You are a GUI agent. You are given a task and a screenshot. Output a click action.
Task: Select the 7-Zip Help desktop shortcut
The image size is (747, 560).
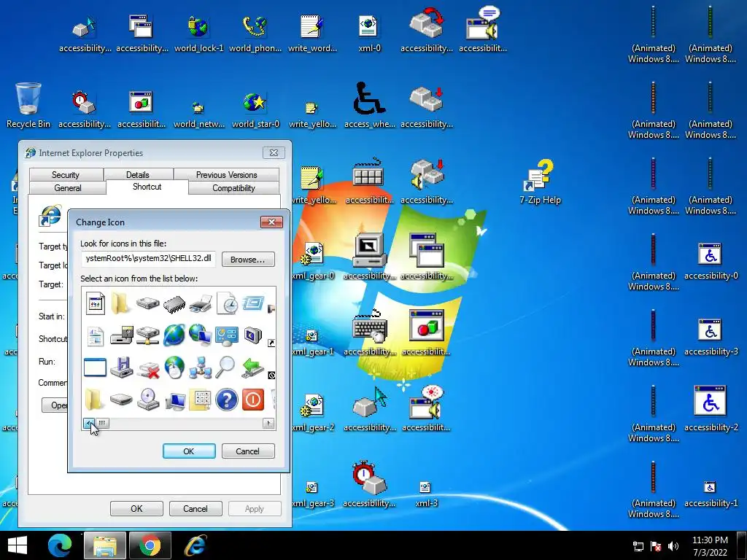[541, 182]
